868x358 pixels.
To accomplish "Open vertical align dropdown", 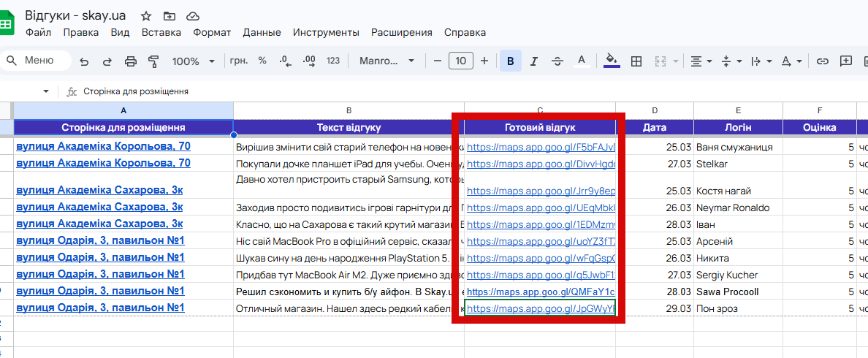I will [732, 61].
